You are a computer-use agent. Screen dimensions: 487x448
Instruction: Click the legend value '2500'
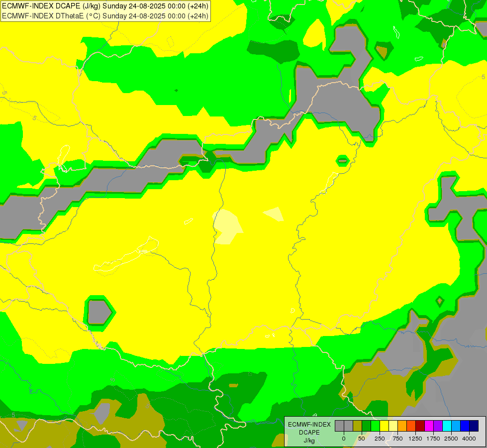[x=451, y=439]
